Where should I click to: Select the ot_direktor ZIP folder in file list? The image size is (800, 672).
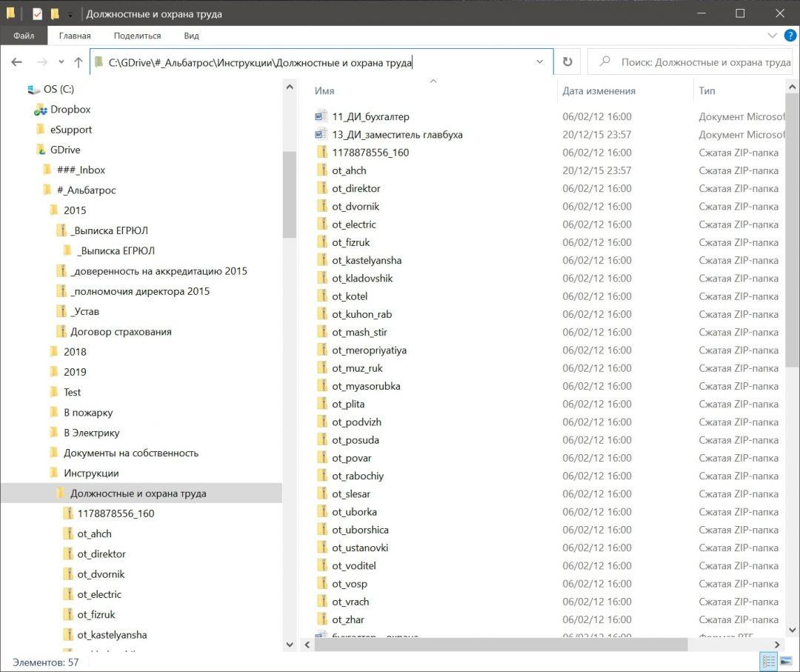[356, 188]
